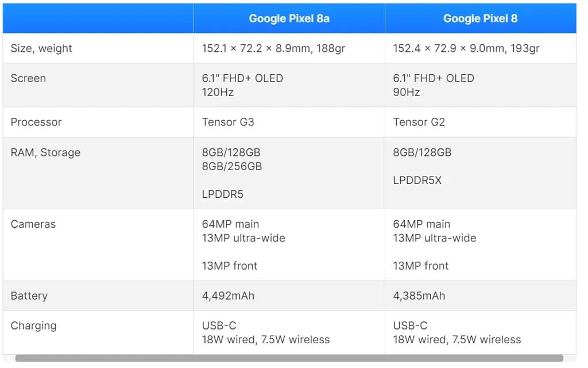Click the 90Hz refresh rate text

pos(407,92)
